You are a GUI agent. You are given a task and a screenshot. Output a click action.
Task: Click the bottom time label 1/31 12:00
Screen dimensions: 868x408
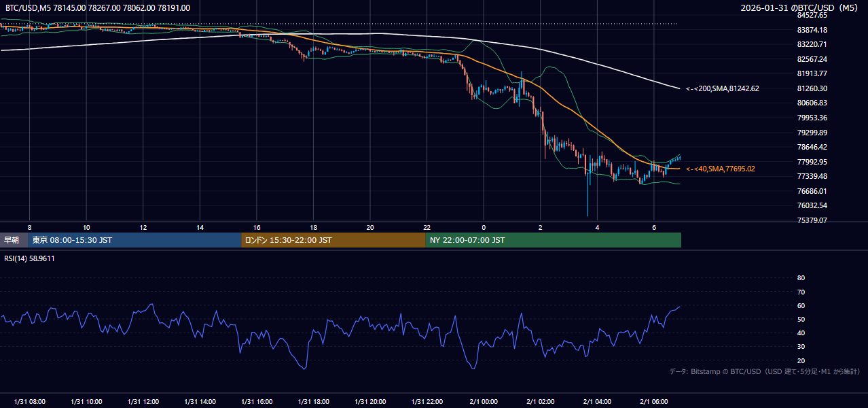coord(143,402)
